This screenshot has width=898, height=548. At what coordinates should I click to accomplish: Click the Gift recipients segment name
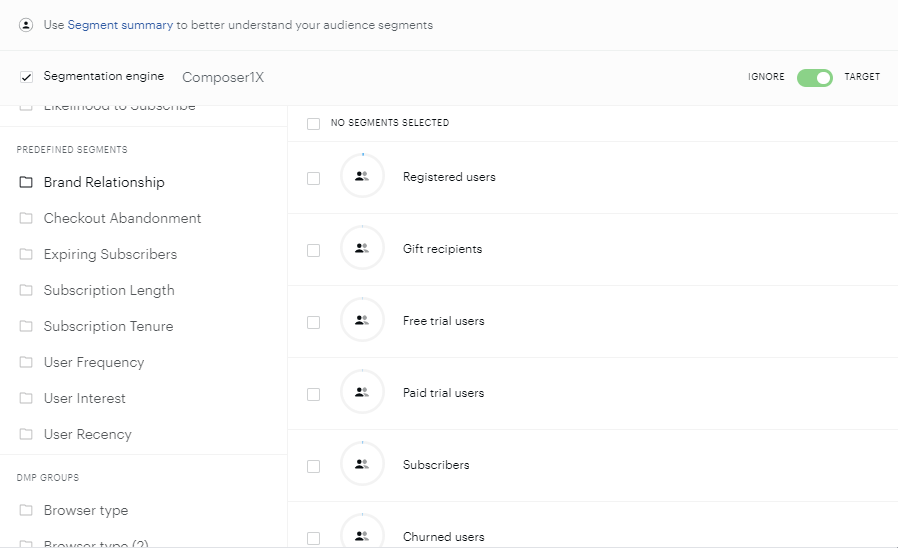[x=442, y=249]
